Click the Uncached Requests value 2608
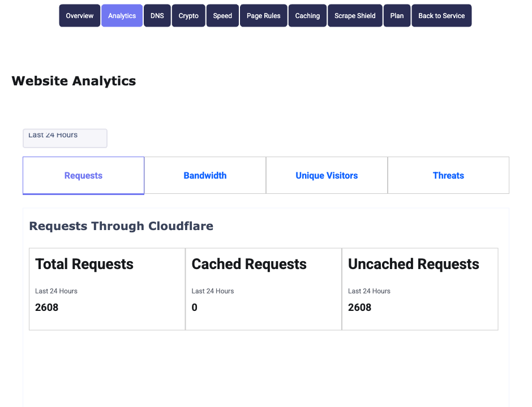The height and width of the screenshot is (407, 532). coord(359,308)
